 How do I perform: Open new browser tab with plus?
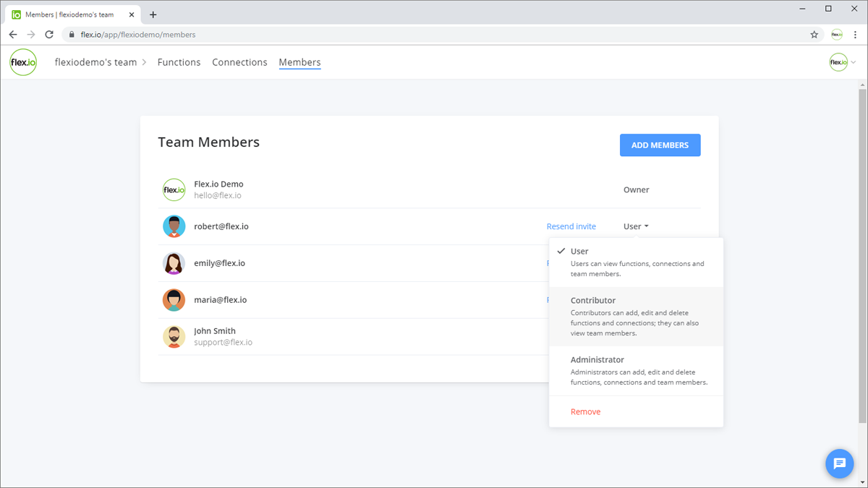153,14
